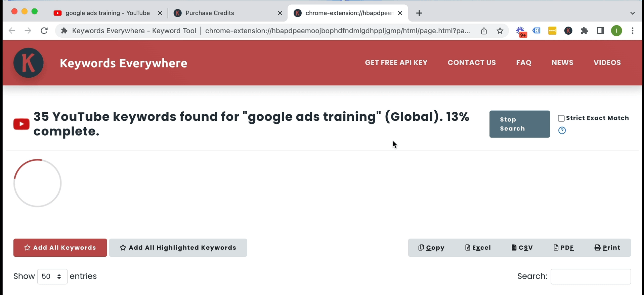Viewport: 644px width, 295px height.
Task: Open the FAQ menu item
Action: click(523, 63)
